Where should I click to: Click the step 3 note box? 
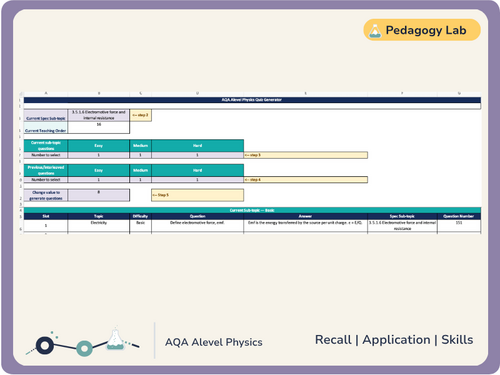coord(306,155)
